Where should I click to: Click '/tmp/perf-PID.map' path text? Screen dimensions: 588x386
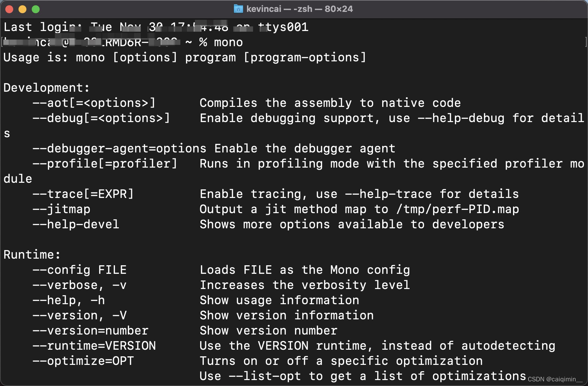coord(458,209)
